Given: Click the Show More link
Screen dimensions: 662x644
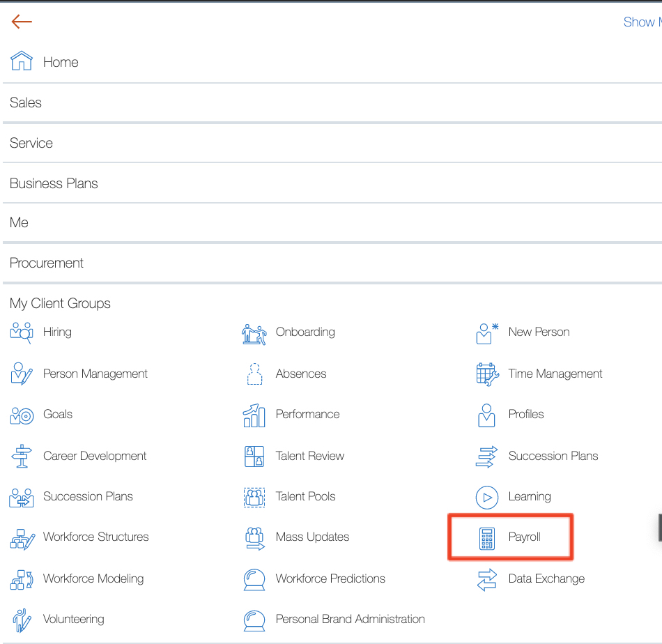Looking at the screenshot, I should 641,22.
